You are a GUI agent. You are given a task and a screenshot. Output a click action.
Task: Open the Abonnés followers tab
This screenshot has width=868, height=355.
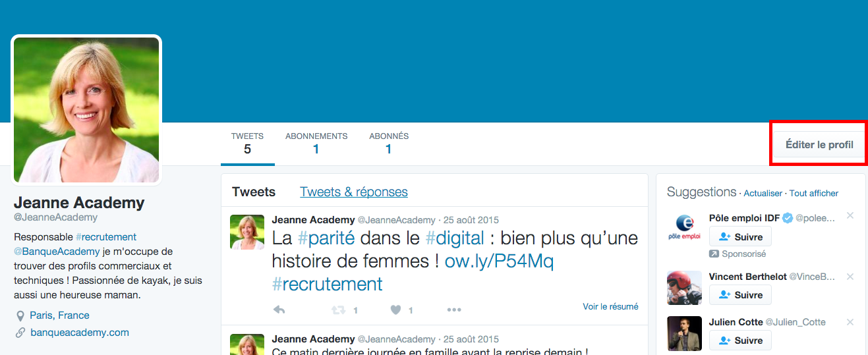(389, 143)
